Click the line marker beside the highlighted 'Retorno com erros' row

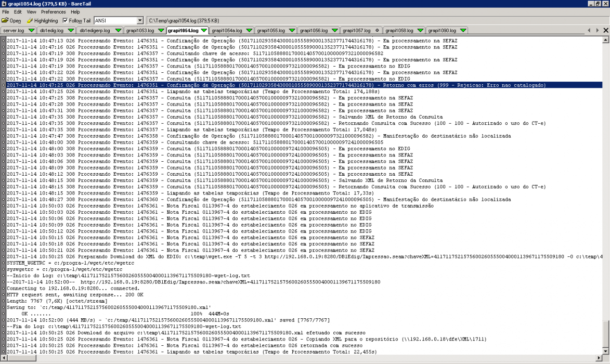(x=3, y=85)
